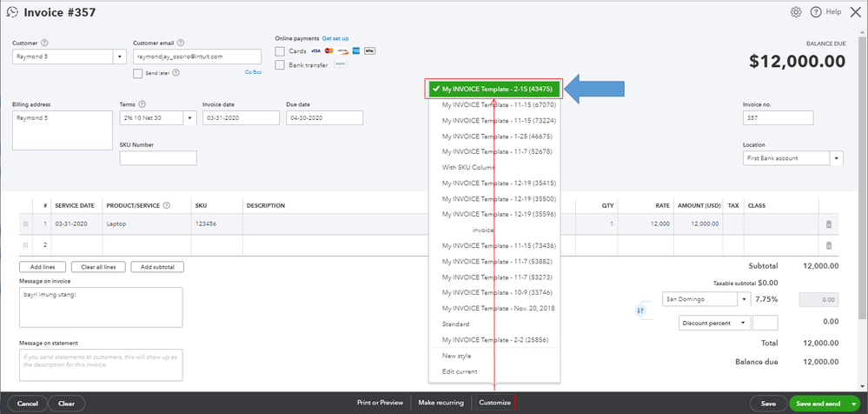Click the Invoice no. field
868x414 pixels.
click(x=778, y=118)
